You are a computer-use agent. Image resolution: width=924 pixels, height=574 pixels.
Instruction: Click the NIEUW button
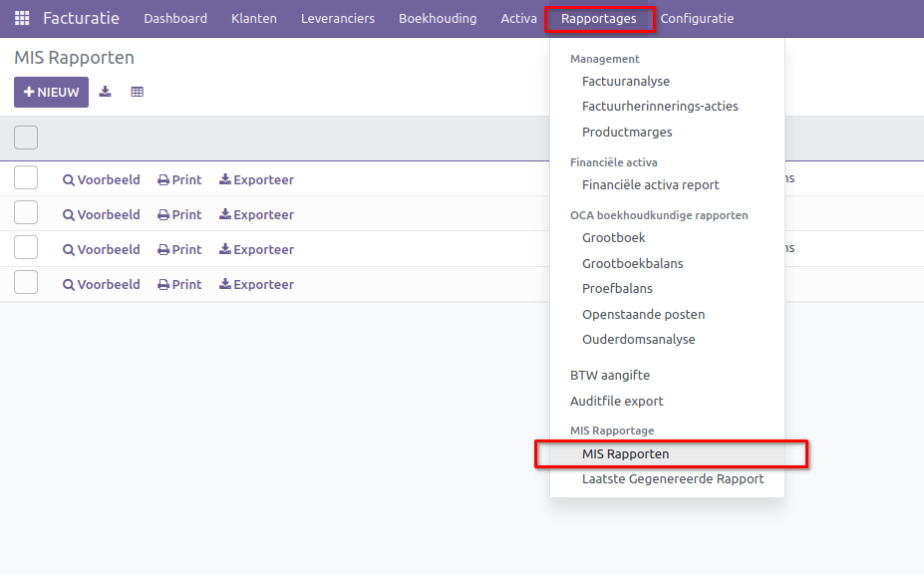[50, 92]
